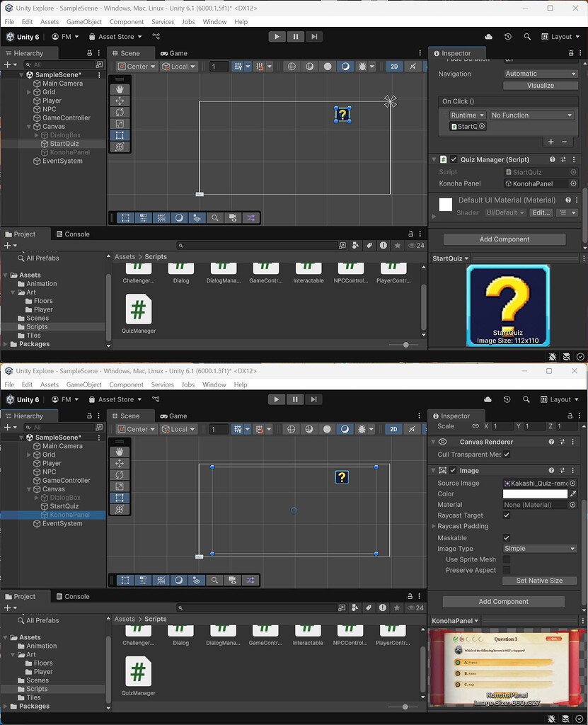Open the Image Type dropdown showing Simple
Image resolution: width=588 pixels, height=725 pixels.
pyautogui.click(x=539, y=548)
